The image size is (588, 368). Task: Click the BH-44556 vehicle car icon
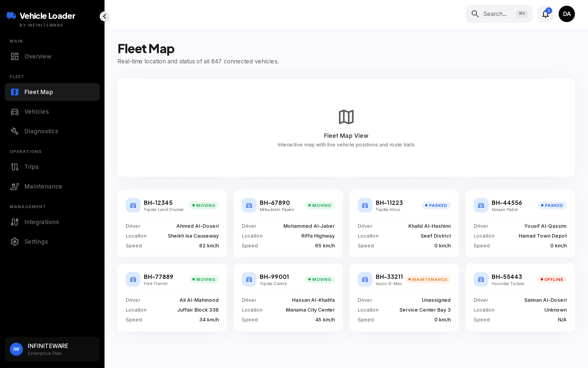[481, 205]
